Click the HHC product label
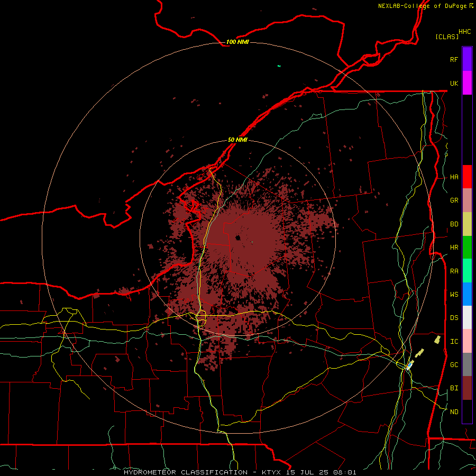The height and width of the screenshot is (476, 476). pyautogui.click(x=464, y=32)
